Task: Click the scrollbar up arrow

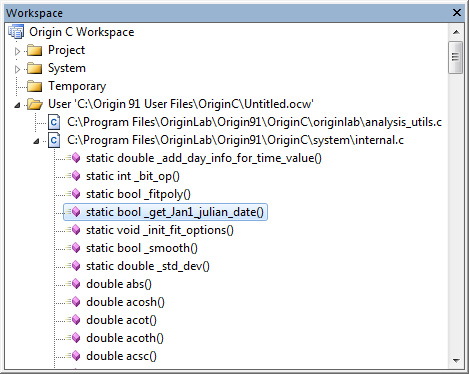Action: pos(456,32)
